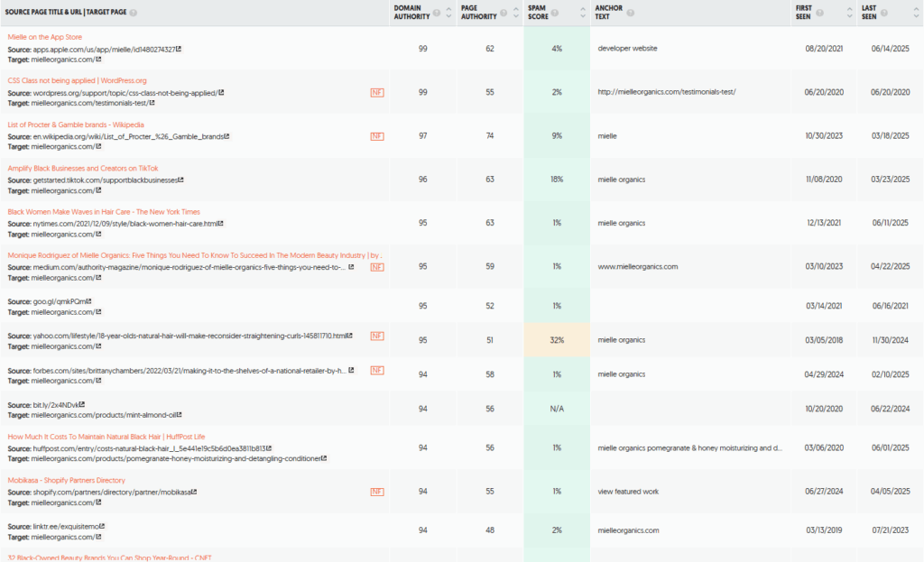Screen dimensions: 924x562
Task: Open Black Women Make Waves NYT link
Action: tap(104, 212)
